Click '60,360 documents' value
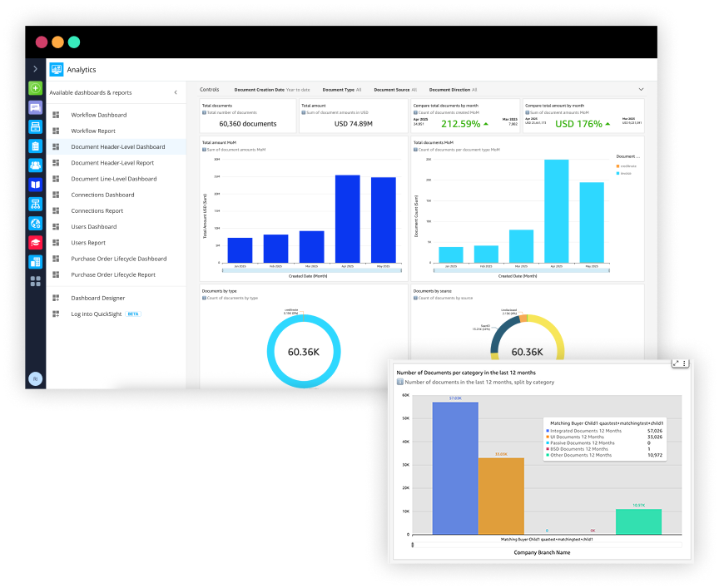Screen dimensions: 719x588 [248, 124]
